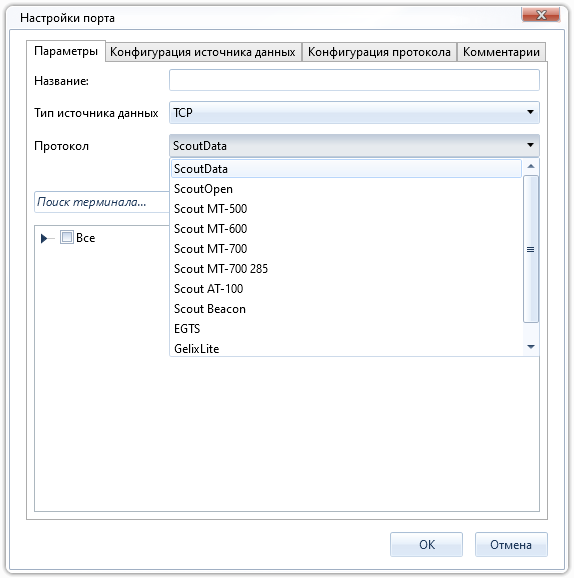Click the Поиск терминала search field
The width and height of the screenshot is (574, 578).
(x=101, y=202)
